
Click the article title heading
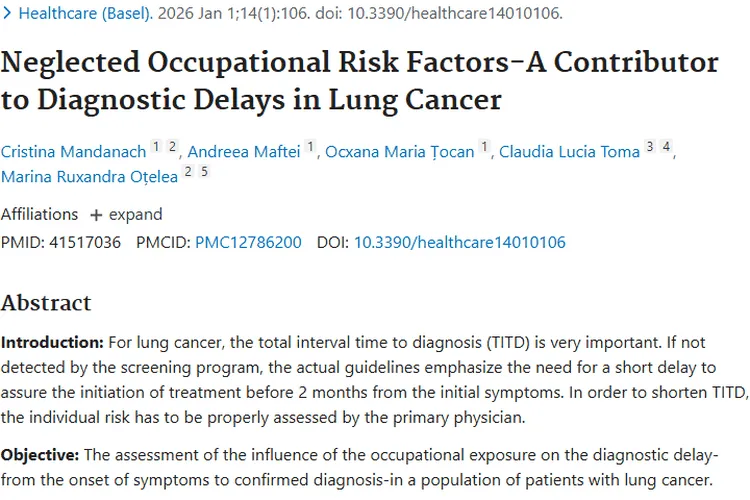click(x=360, y=81)
